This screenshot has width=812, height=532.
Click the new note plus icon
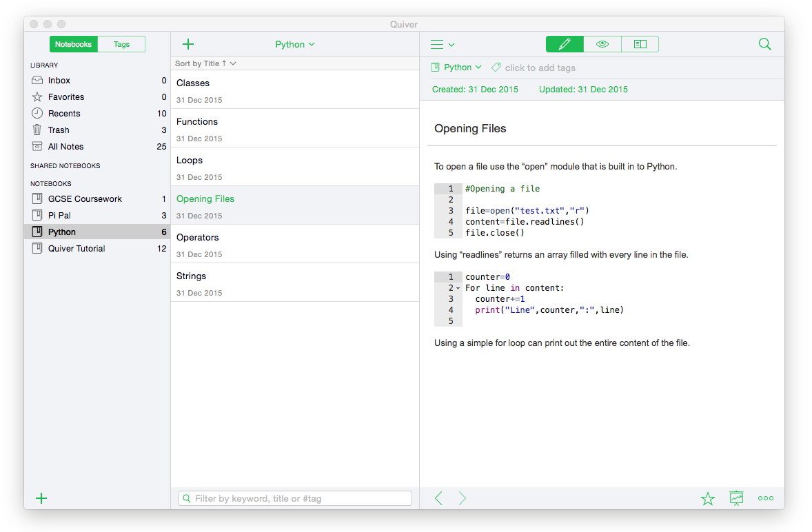(x=188, y=44)
